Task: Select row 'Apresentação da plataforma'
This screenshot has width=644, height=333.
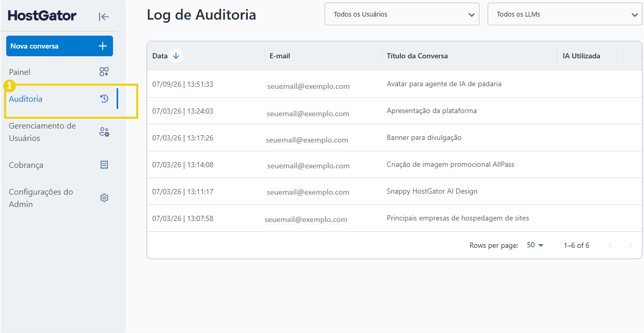Action: tap(395, 110)
